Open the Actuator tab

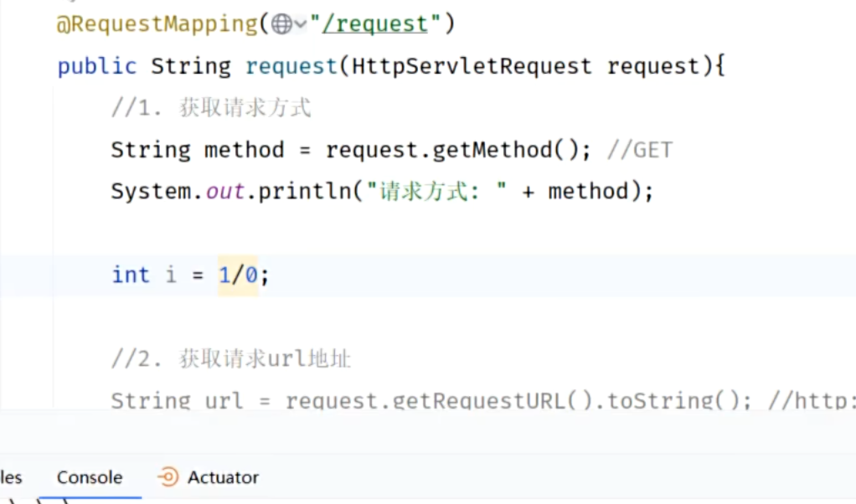(x=223, y=477)
